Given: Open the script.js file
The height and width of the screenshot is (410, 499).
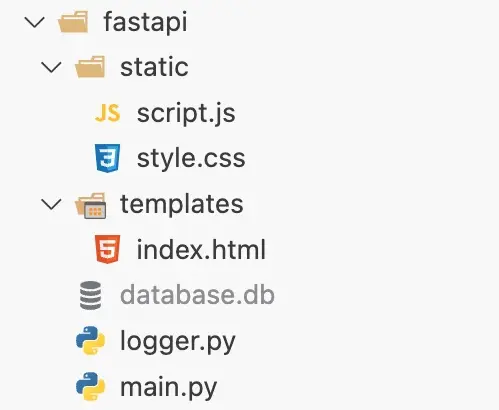Looking at the screenshot, I should pos(186,114).
